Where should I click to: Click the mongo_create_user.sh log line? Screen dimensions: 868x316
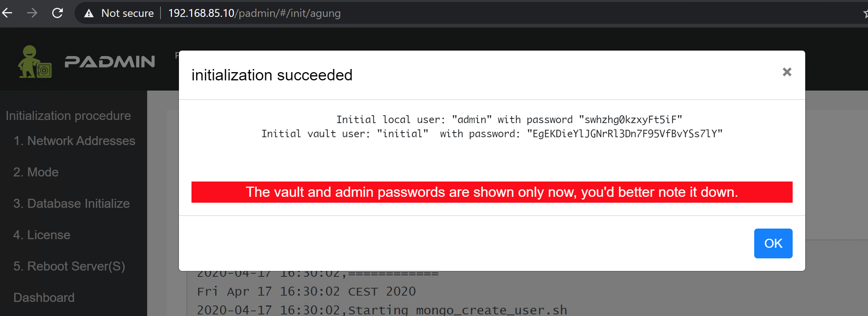[x=382, y=310]
